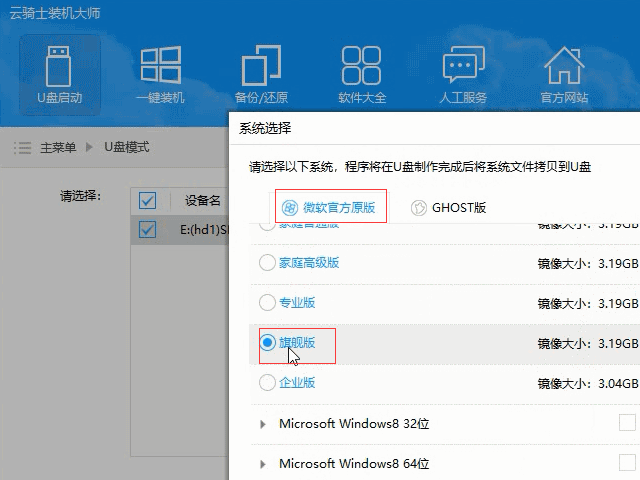Image resolution: width=640 pixels, height=480 pixels.
Task: Select the 专业版 radio button
Action: click(x=267, y=302)
